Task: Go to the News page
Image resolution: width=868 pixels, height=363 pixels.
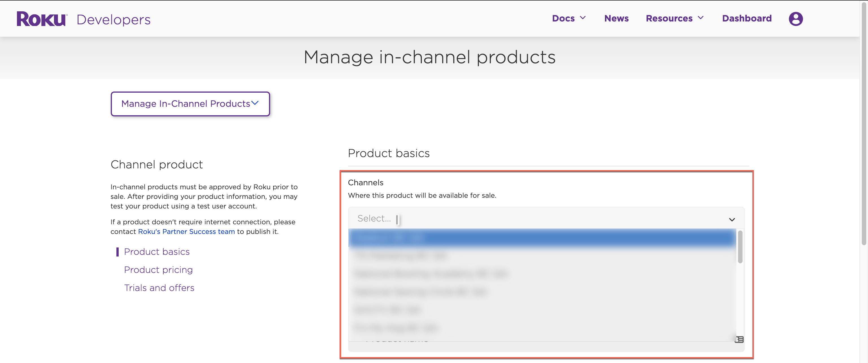Action: (x=616, y=18)
